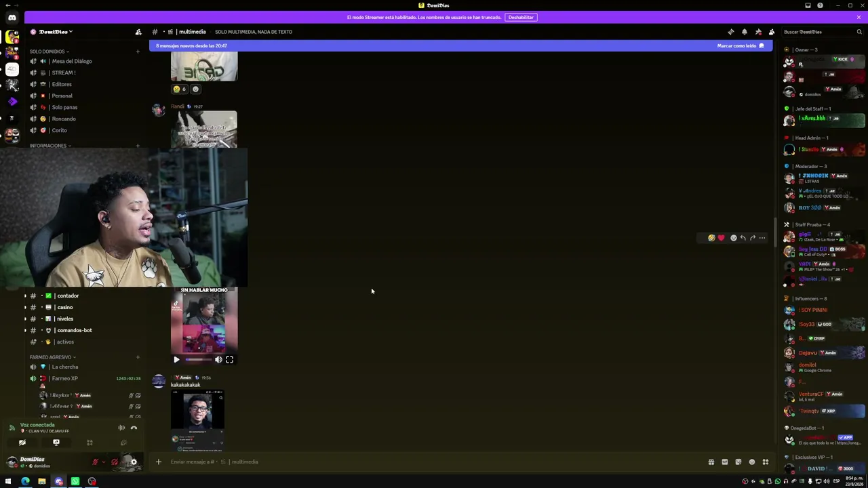Add channel to FARMEO AGRESIVO category

(138, 357)
